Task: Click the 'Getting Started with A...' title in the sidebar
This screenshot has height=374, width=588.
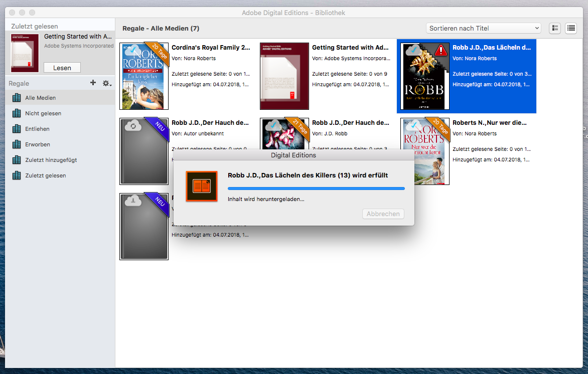Action: pos(78,37)
